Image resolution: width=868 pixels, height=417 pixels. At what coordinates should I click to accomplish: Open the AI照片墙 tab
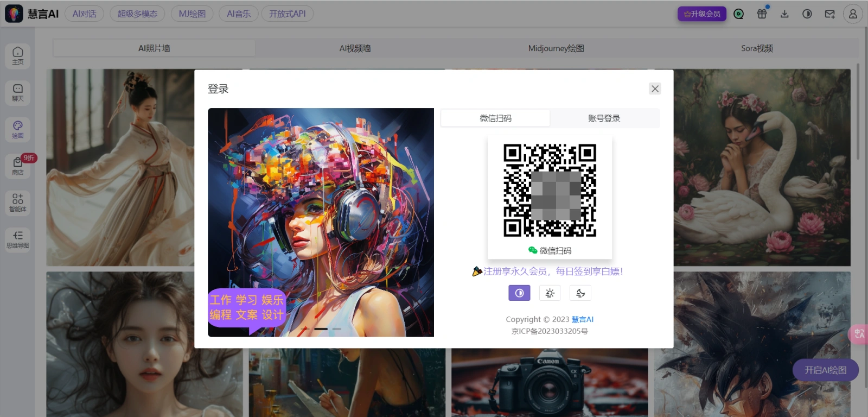coord(154,48)
